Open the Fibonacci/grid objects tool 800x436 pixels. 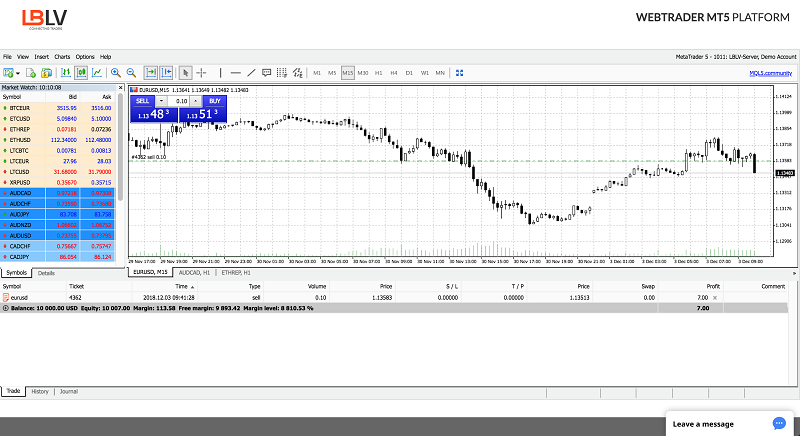pyautogui.click(x=282, y=73)
